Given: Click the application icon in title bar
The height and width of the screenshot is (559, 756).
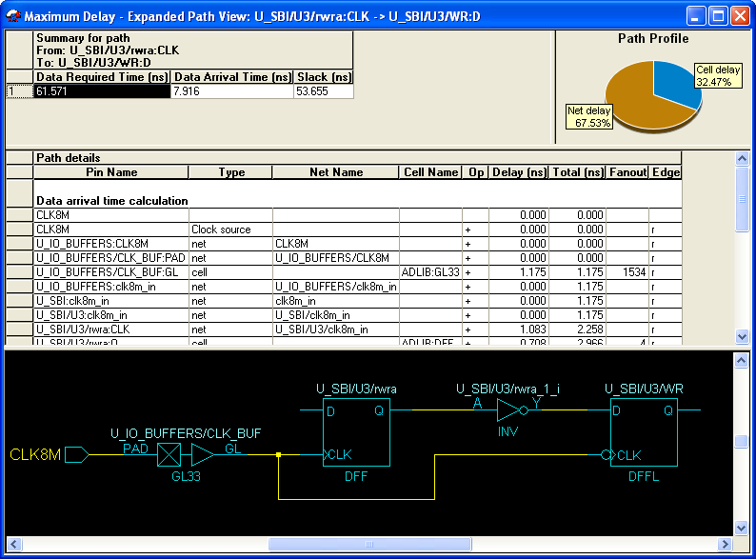Looking at the screenshot, I should click(x=13, y=16).
